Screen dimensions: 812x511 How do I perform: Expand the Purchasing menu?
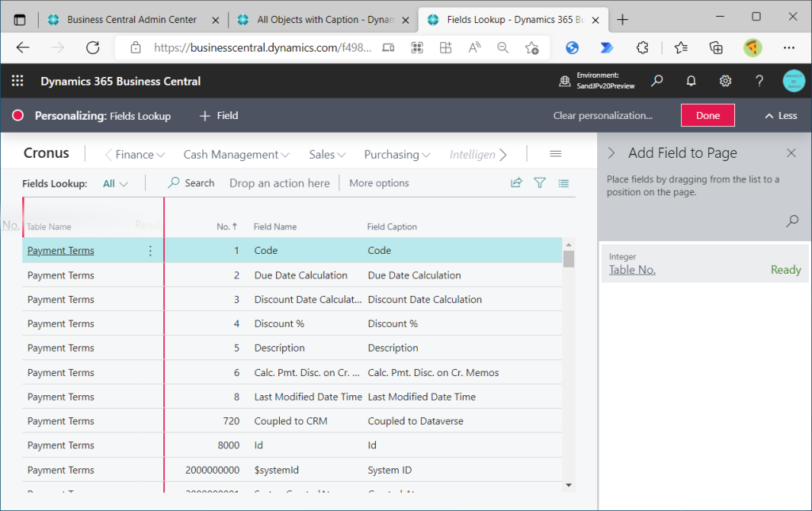pos(396,155)
